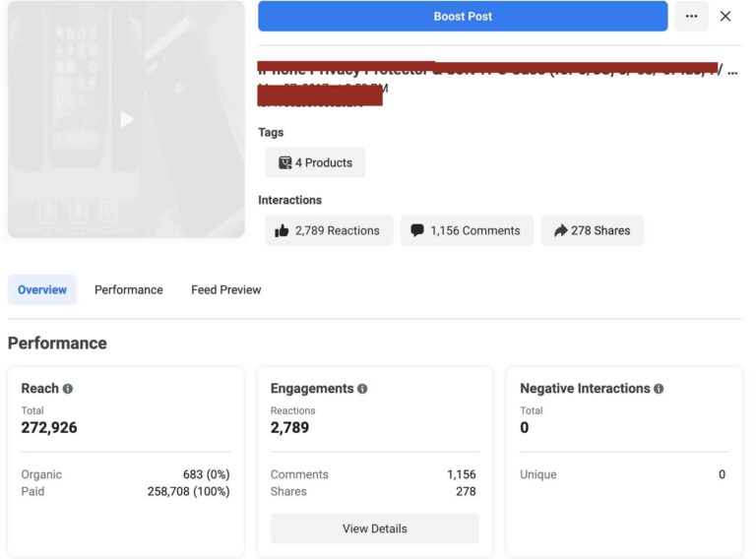Switch to the Feed Preview tab
This screenshot has width=756, height=559.
coord(226,289)
